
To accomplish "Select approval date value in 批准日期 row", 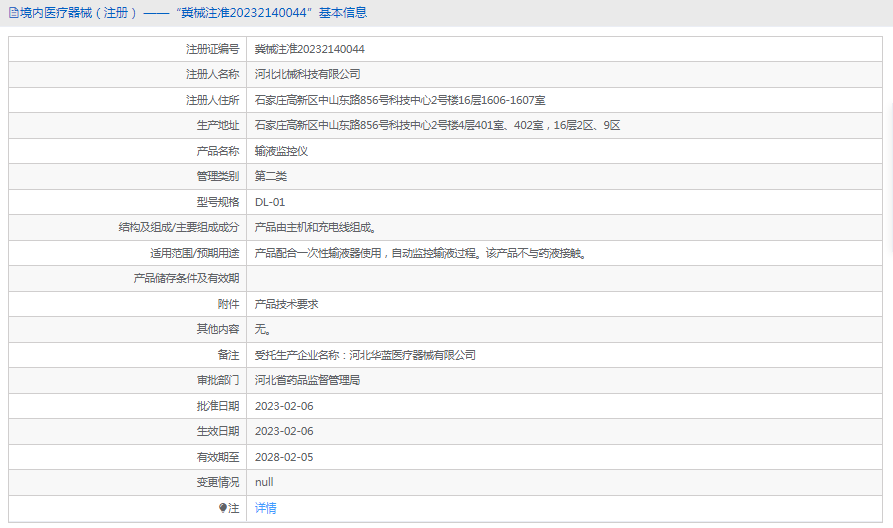I will click(x=284, y=406).
